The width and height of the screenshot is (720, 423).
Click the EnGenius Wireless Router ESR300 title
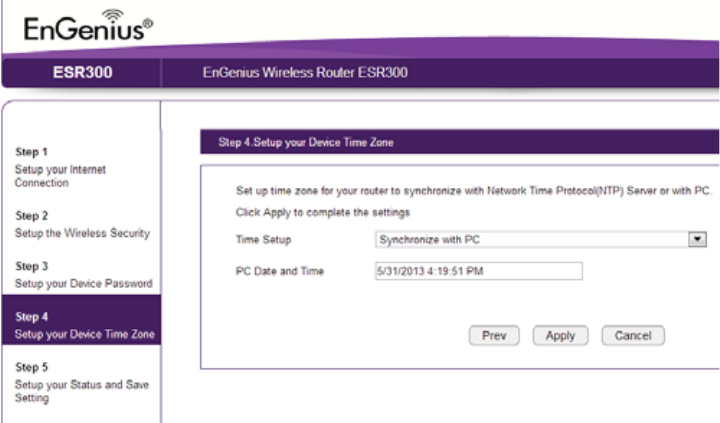point(305,72)
